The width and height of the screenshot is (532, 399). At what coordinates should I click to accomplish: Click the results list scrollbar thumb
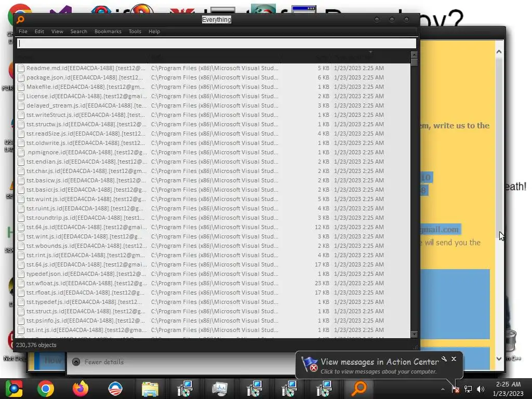pos(414,62)
